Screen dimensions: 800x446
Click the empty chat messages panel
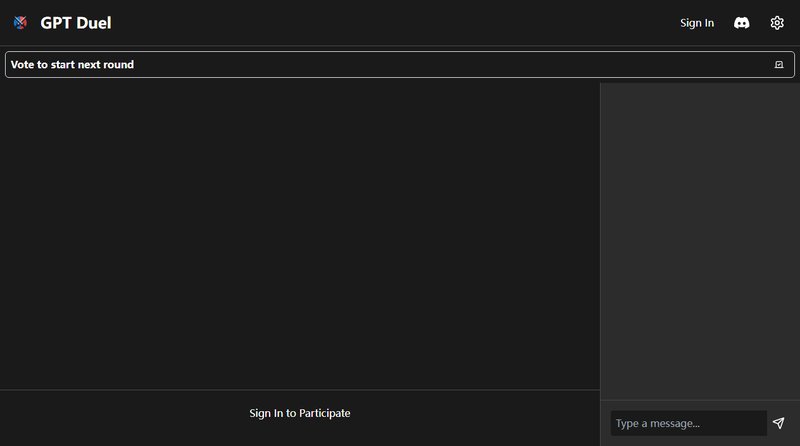click(x=700, y=240)
